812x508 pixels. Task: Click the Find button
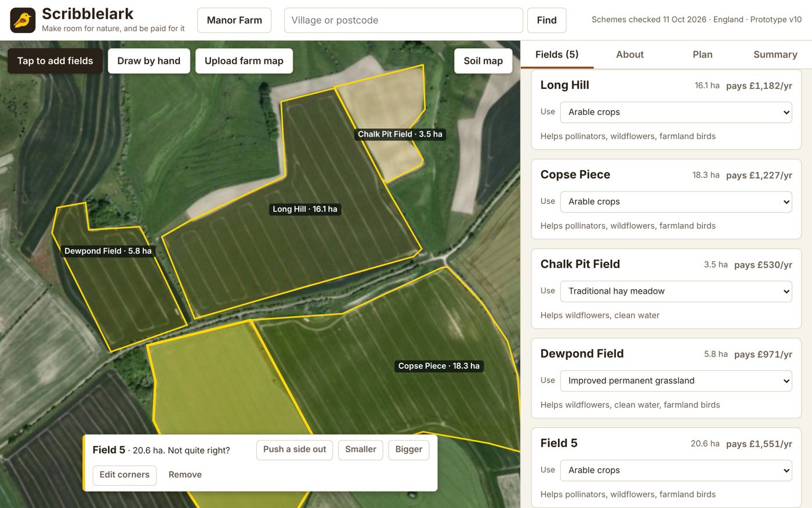tap(546, 20)
